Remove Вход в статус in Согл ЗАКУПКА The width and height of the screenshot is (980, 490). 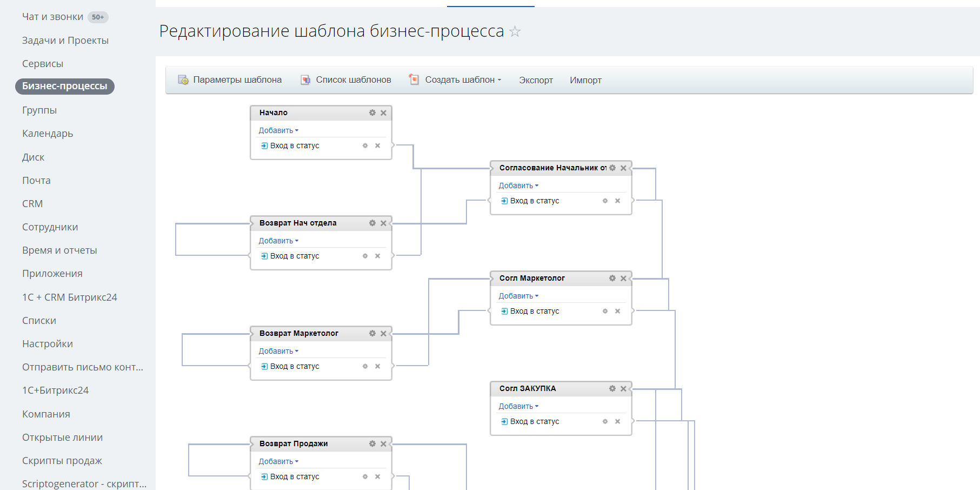[x=617, y=421]
